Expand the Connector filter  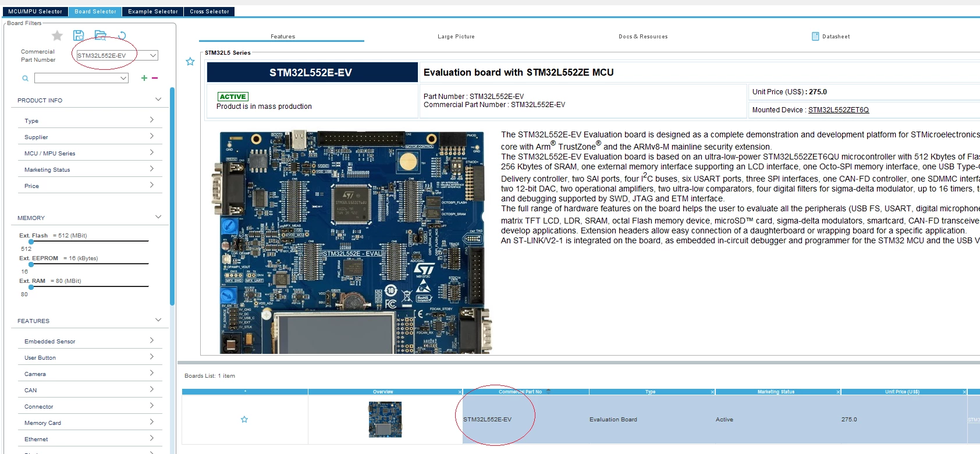pos(152,406)
